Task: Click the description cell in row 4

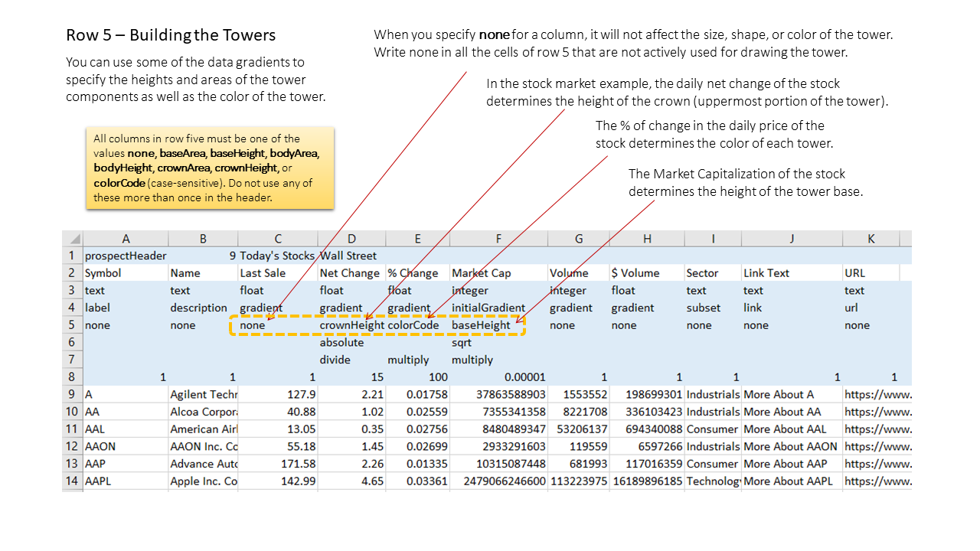Action: (x=203, y=308)
